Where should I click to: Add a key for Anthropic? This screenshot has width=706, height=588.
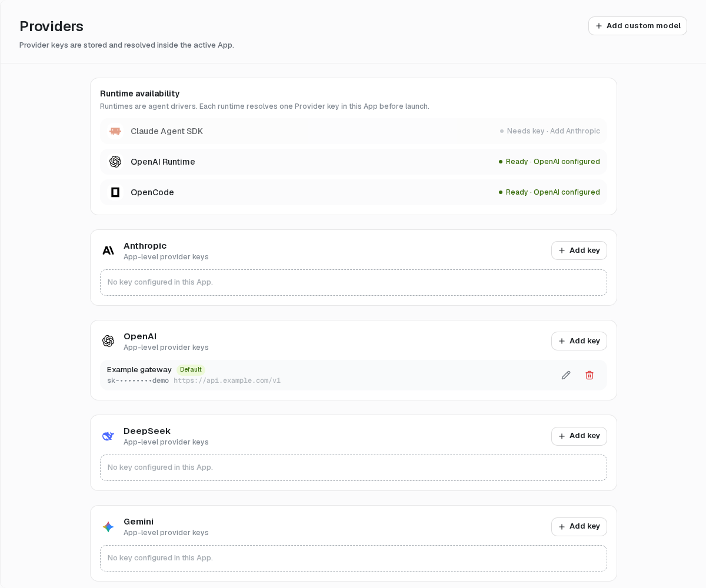pyautogui.click(x=579, y=250)
